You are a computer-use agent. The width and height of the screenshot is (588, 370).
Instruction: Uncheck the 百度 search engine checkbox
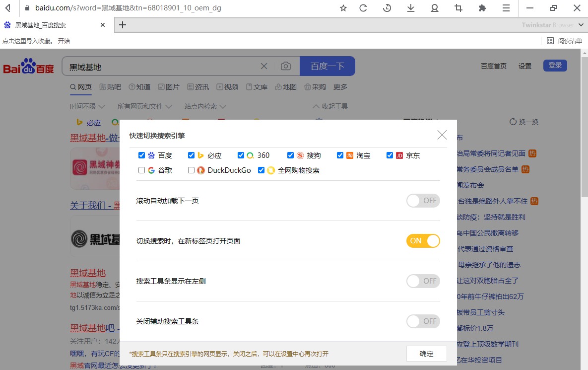coord(141,155)
